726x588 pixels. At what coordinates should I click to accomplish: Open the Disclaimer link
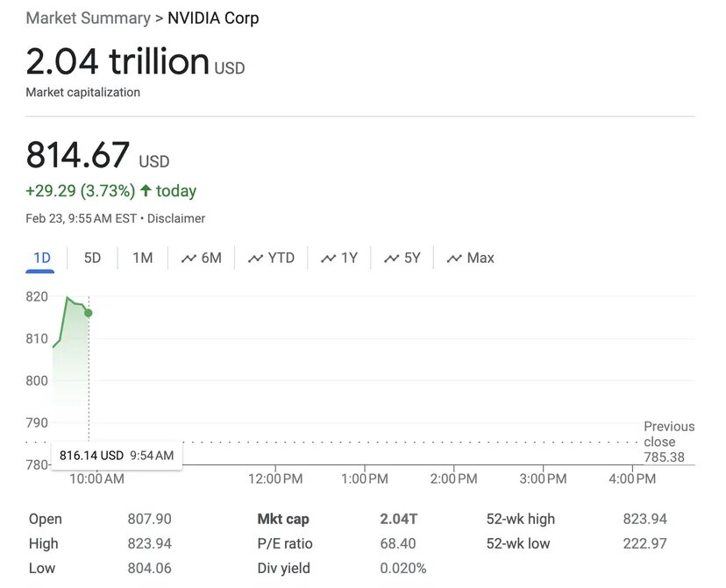tap(176, 218)
